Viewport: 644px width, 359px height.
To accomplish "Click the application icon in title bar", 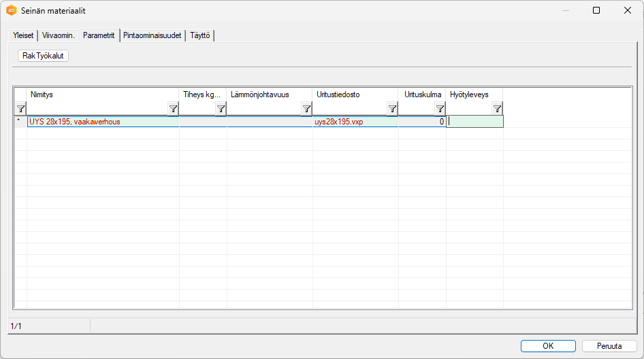I will [11, 11].
